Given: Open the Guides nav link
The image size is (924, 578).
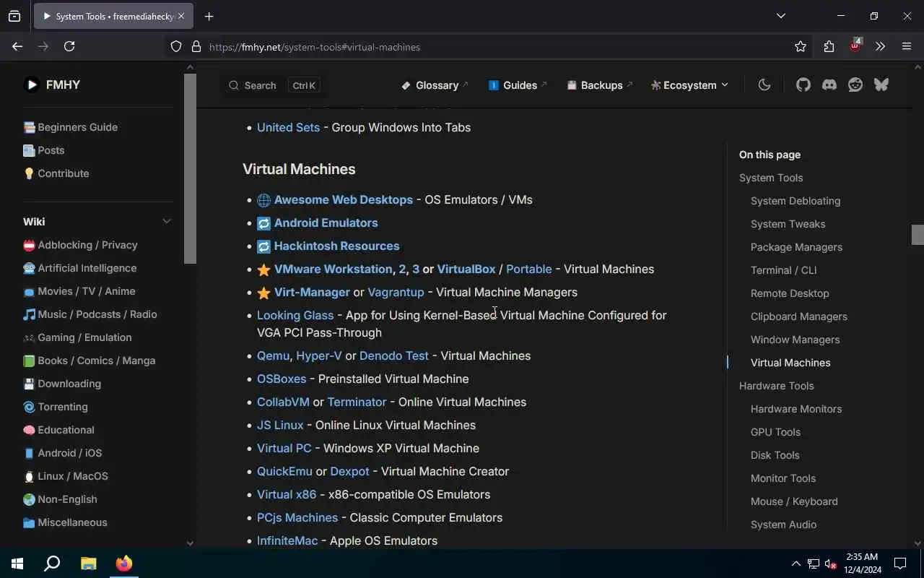Looking at the screenshot, I should [x=518, y=85].
